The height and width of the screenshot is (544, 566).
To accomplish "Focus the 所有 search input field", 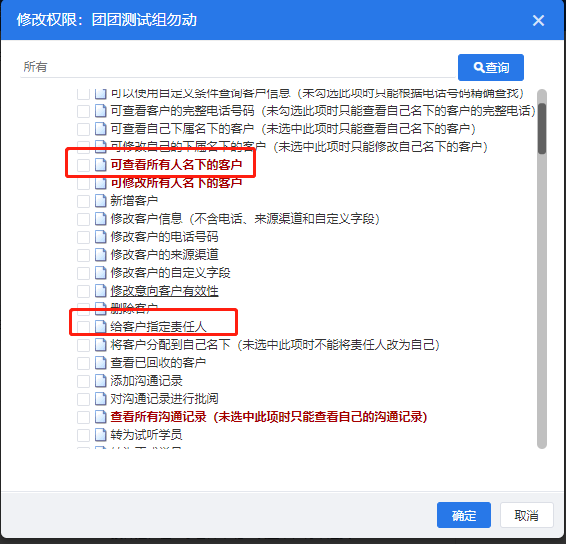I will click(238, 67).
